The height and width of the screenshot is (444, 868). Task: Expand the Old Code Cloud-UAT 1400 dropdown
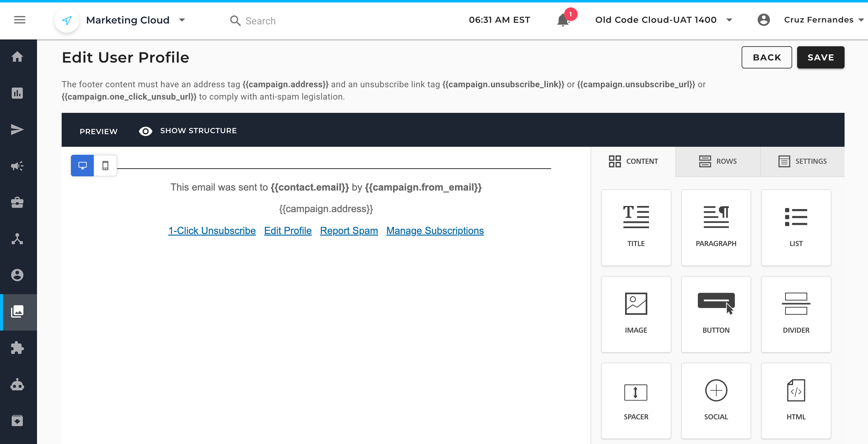tap(729, 20)
